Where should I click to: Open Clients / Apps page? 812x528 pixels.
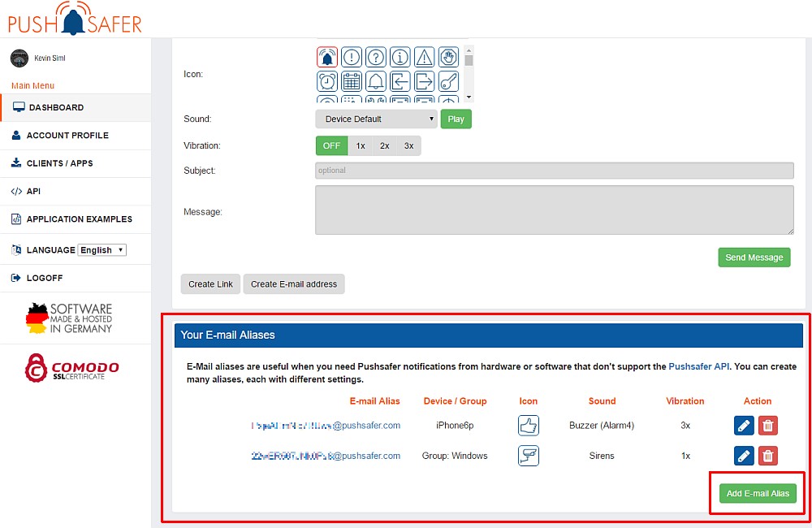[x=76, y=163]
